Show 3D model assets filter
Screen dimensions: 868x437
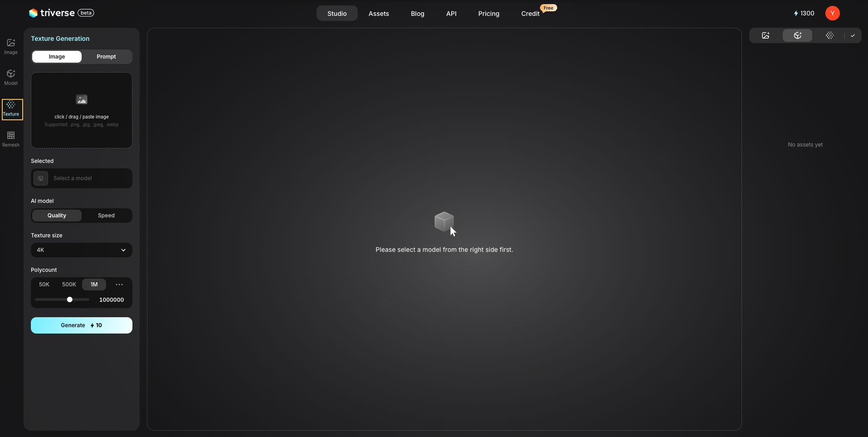pyautogui.click(x=797, y=35)
